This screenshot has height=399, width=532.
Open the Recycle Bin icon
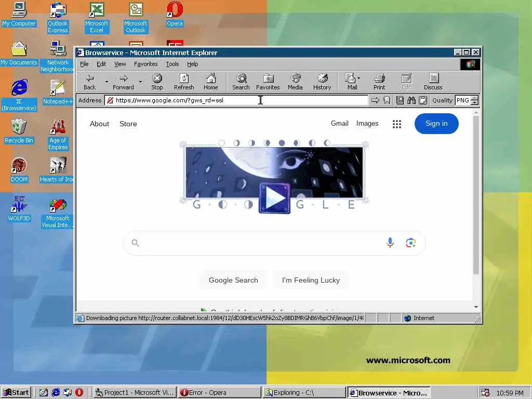click(x=19, y=131)
